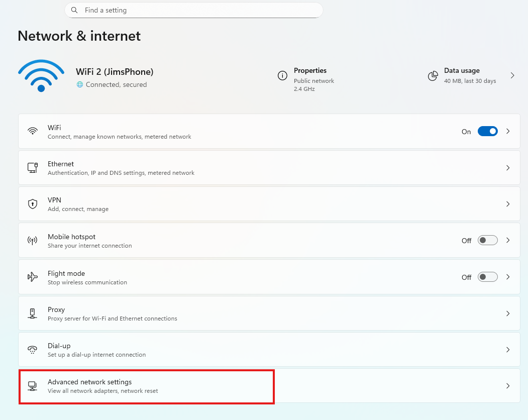Open the Dial-up settings row

269,350
